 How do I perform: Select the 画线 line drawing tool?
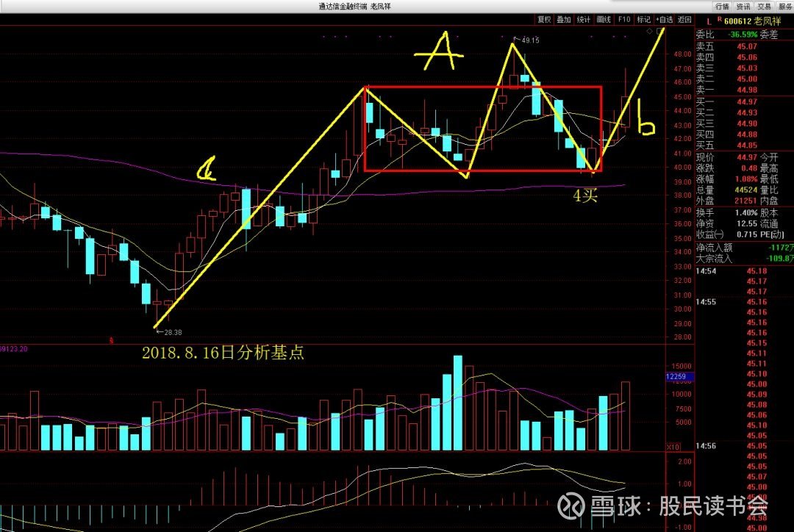click(604, 19)
